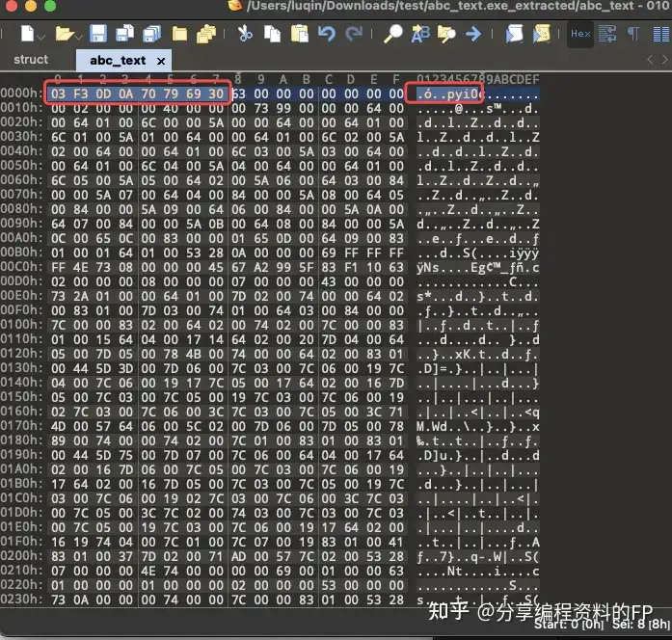Click the 00C0h row address
672x640 pixels.
[21, 266]
